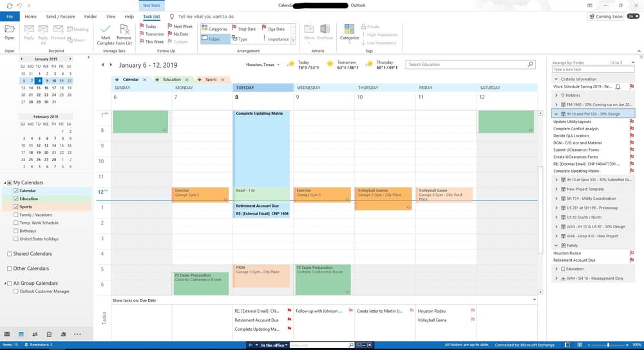Expand SH 174 - Utility Coordination group
Screen dimensions: 644x350
[x=556, y=199]
